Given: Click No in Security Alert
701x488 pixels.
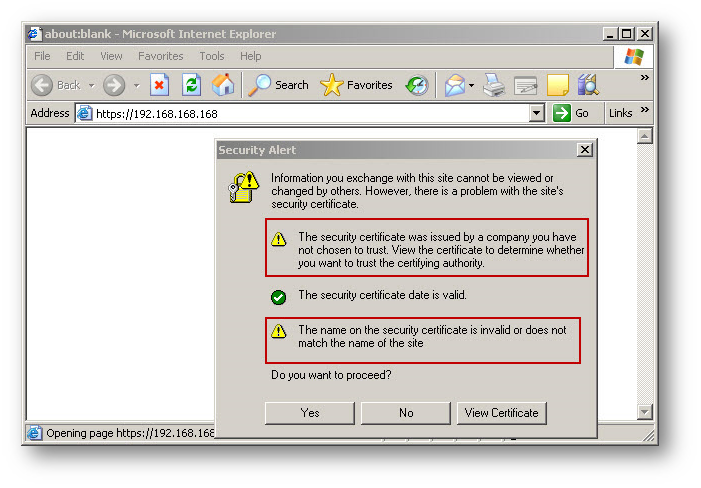Looking at the screenshot, I should [x=406, y=413].
